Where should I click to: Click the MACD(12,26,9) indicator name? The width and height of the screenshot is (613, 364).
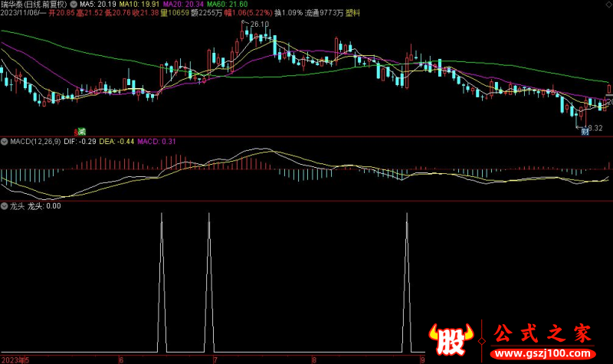click(x=34, y=142)
